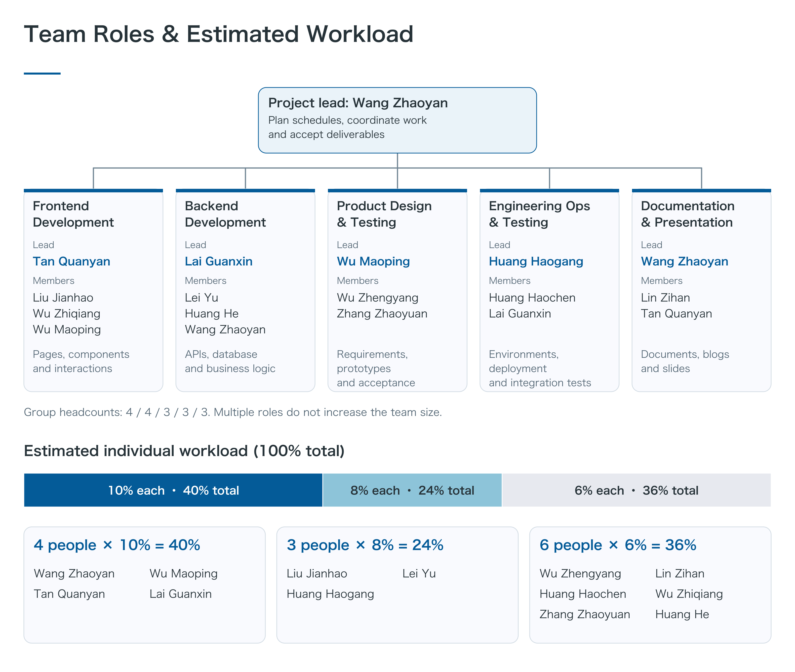Select Huang Haochen in Engineering Ops members
Viewport: 795px width, 672px height.
[532, 297]
